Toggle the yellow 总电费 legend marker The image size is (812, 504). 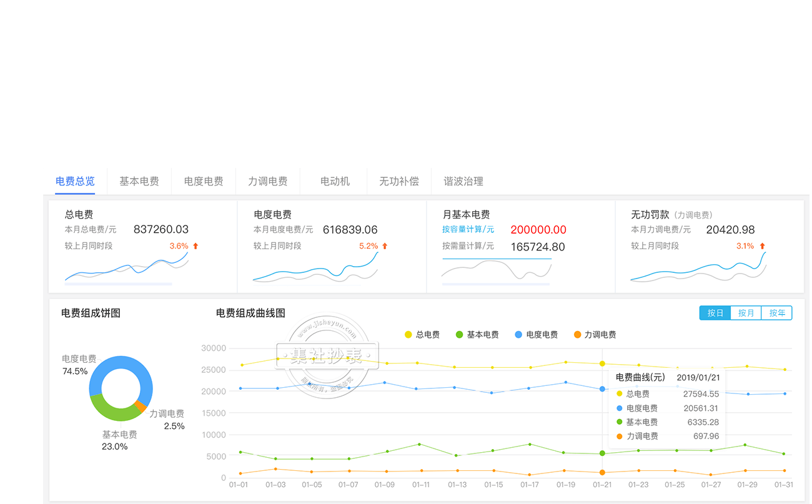[408, 335]
